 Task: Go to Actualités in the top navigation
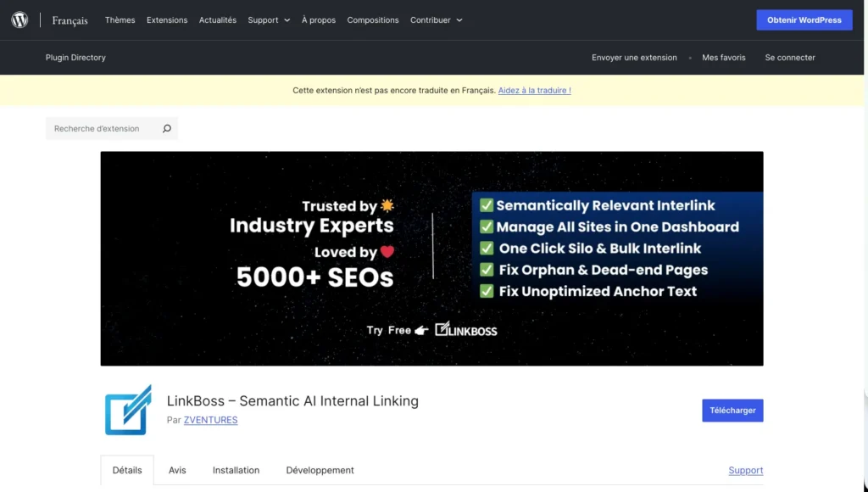(218, 20)
